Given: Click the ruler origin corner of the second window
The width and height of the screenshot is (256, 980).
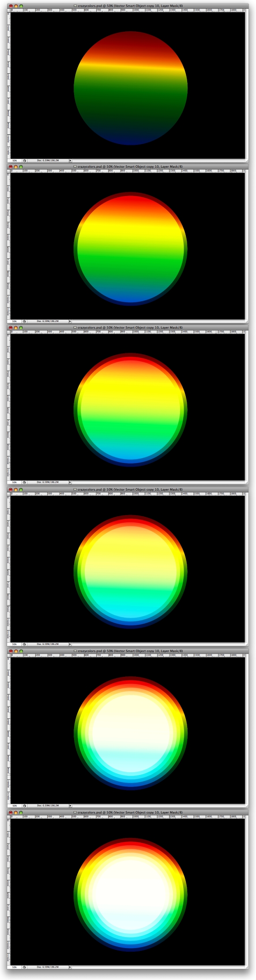Looking at the screenshot, I should tap(8, 171).
